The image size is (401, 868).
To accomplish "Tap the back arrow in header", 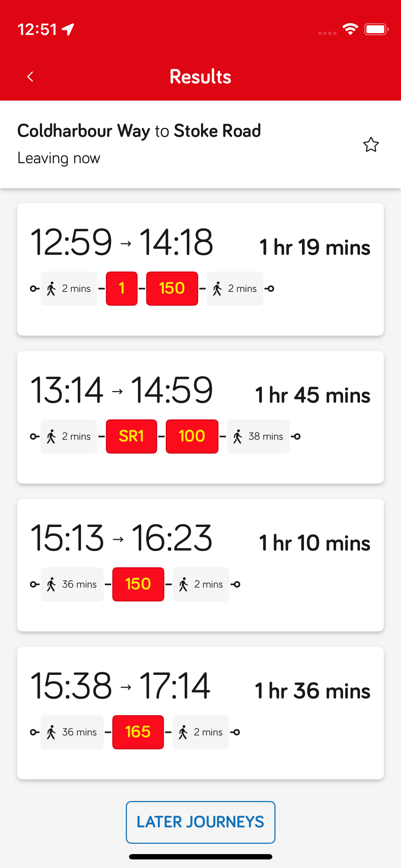I will point(30,77).
